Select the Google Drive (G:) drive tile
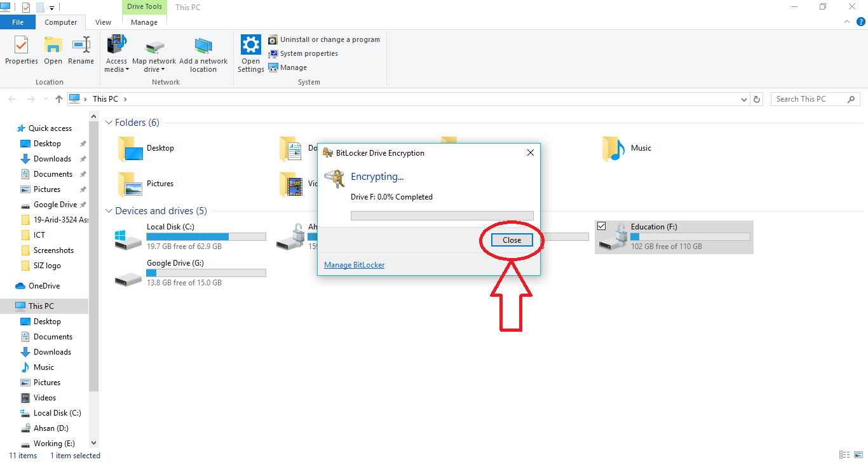Screen dimensions: 868x462 point(190,273)
